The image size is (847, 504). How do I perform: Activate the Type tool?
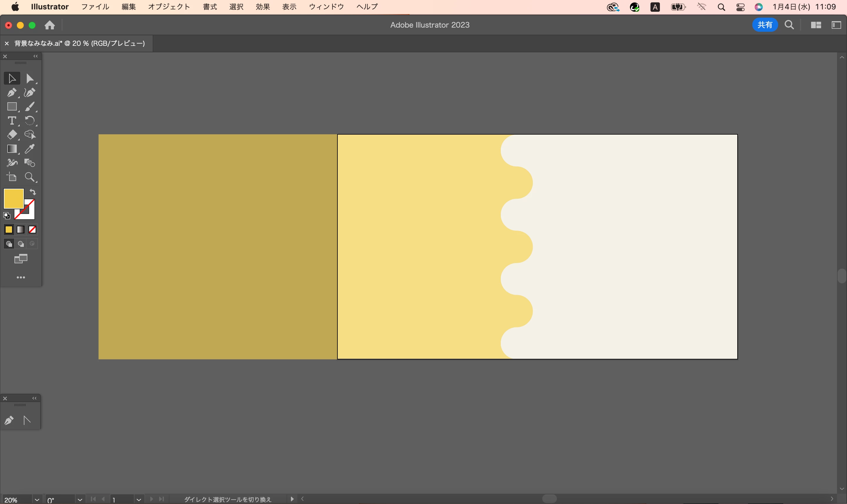coord(11,121)
